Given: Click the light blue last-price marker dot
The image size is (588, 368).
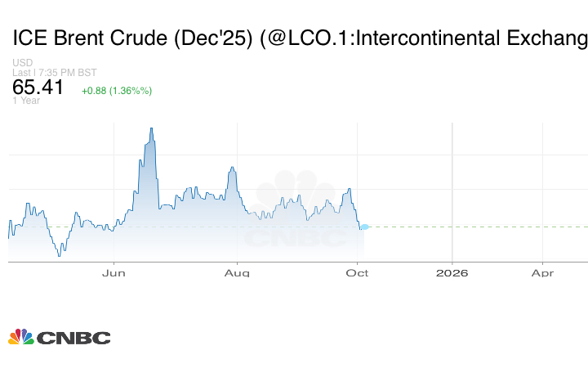Looking at the screenshot, I should (365, 227).
